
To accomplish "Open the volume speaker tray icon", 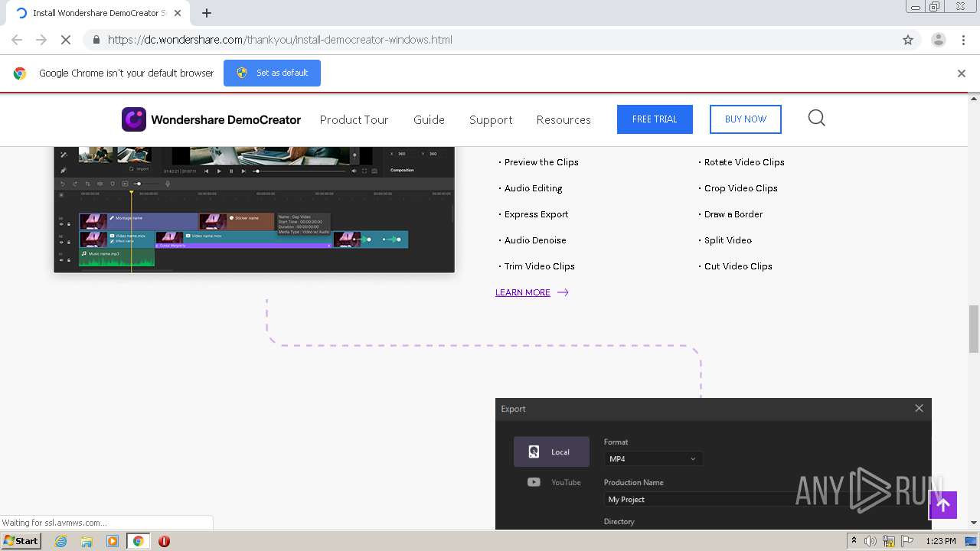I will [871, 541].
